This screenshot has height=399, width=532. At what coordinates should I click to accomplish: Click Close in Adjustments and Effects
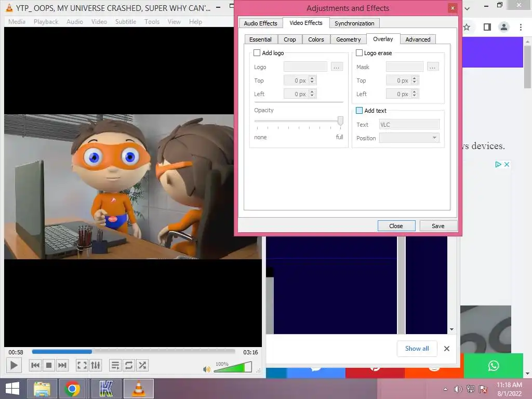(396, 226)
